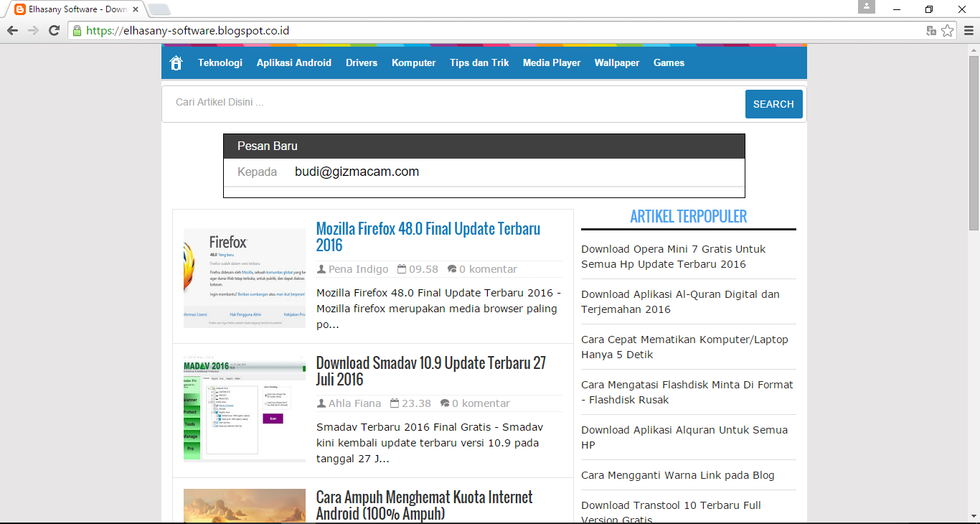The width and height of the screenshot is (980, 524).
Task: Close the Elhasany Software tab
Action: click(136, 9)
